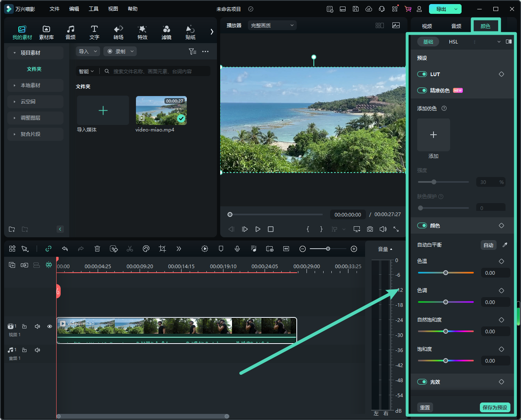Click the snapshot camera icon in player

pos(370,229)
